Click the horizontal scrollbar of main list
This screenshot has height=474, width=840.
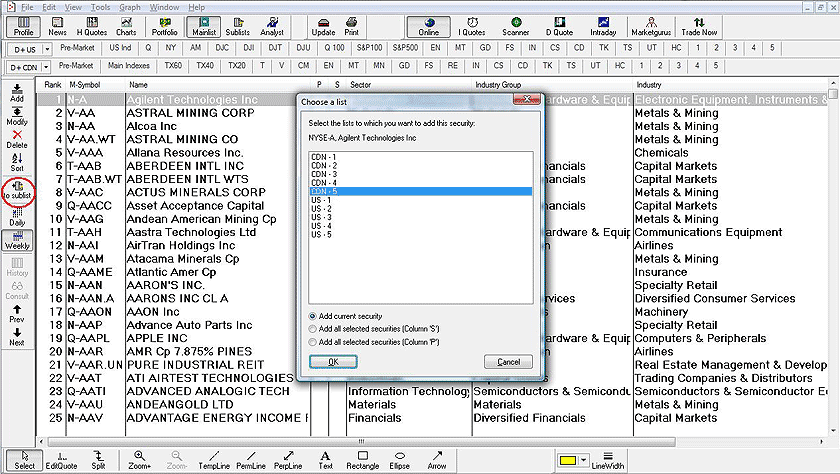coord(361,442)
